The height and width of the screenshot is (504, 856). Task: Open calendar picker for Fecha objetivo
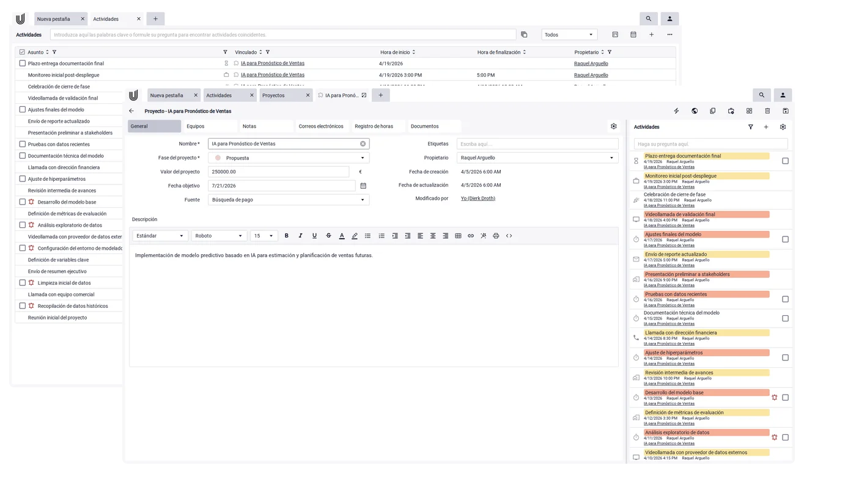[x=363, y=186]
